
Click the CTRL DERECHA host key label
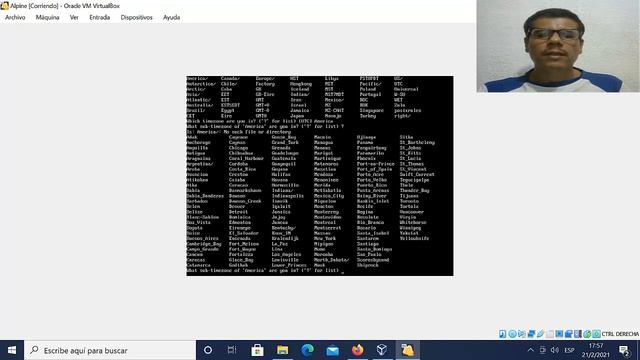(620, 334)
